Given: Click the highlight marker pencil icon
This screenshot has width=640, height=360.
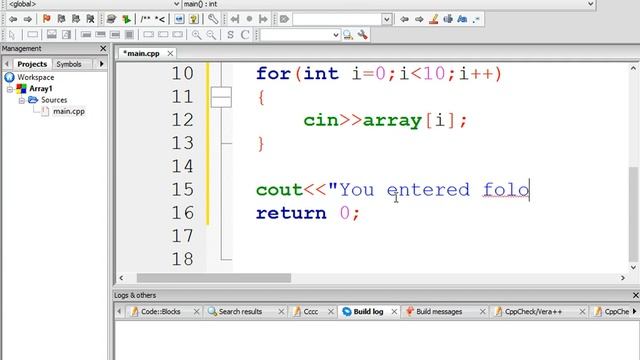Looking at the screenshot, I should 433,19.
